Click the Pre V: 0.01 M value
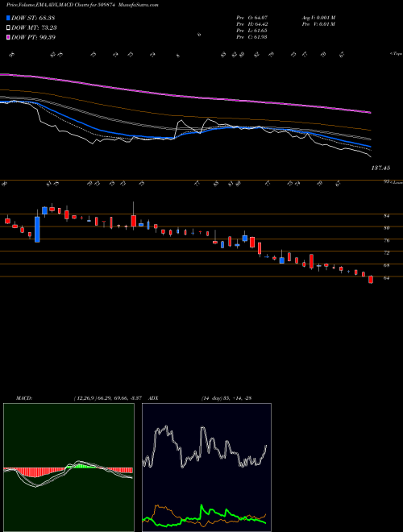The height and width of the screenshot is (532, 403). click(318, 24)
